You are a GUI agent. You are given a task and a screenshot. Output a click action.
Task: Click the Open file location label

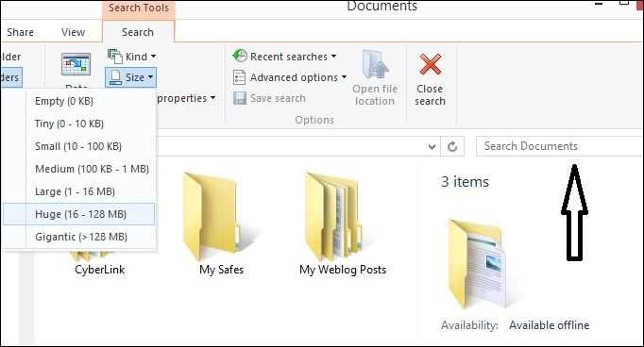(x=375, y=94)
